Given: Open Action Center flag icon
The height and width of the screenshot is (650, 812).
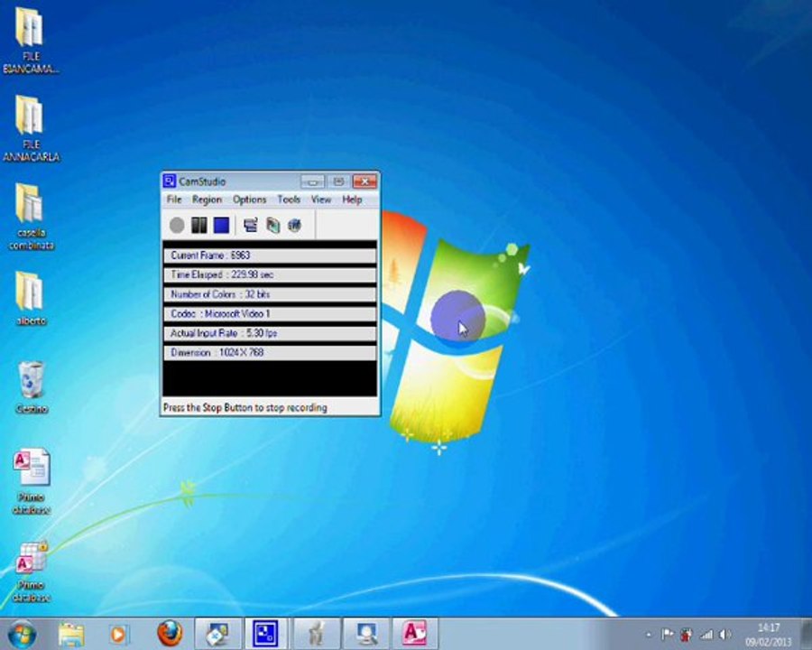Looking at the screenshot, I should coord(667,635).
